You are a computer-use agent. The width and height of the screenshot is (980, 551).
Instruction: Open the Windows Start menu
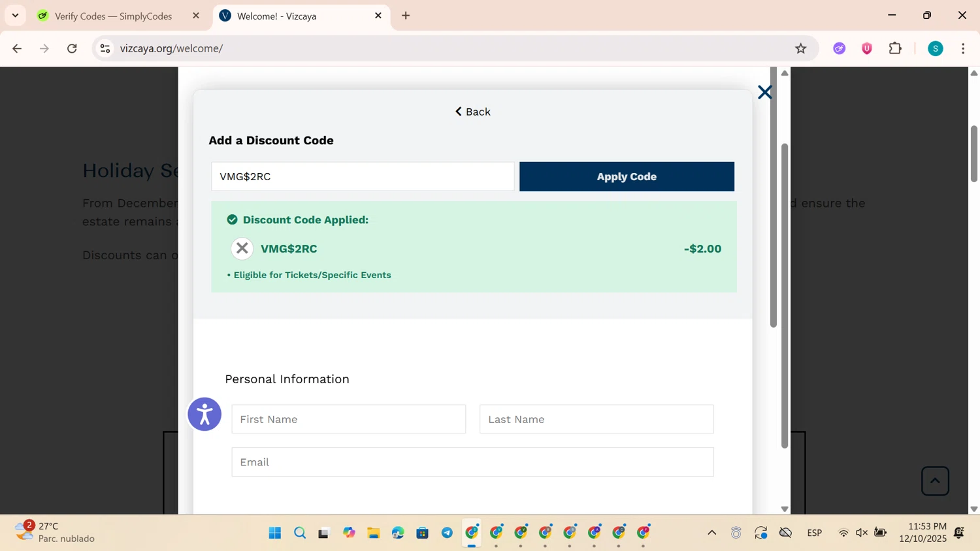(x=275, y=533)
